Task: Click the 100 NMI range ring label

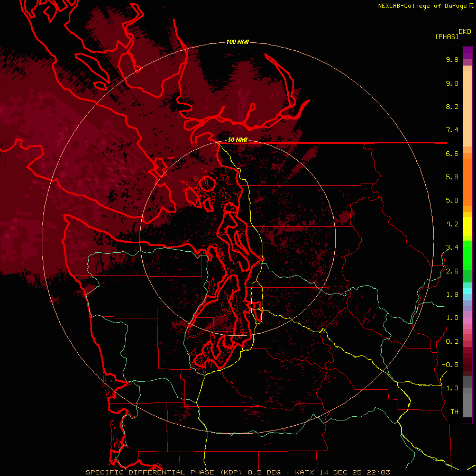Action: [x=237, y=42]
